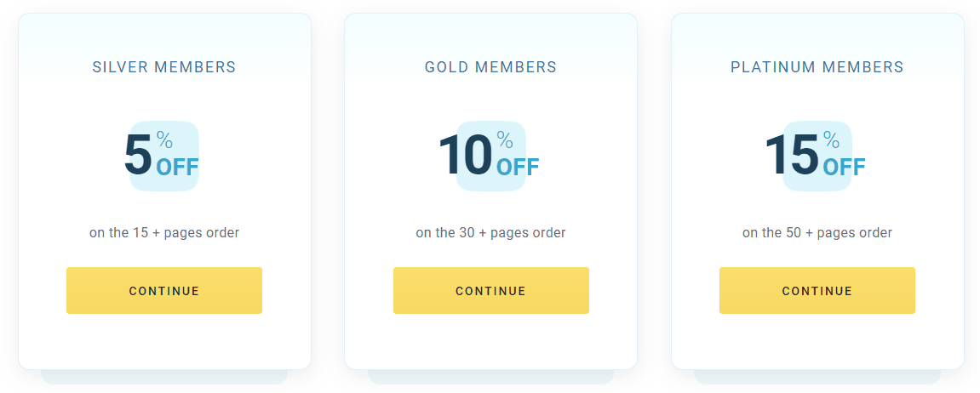The height and width of the screenshot is (393, 980).
Task: Click the large number 15
Action: coord(792,155)
